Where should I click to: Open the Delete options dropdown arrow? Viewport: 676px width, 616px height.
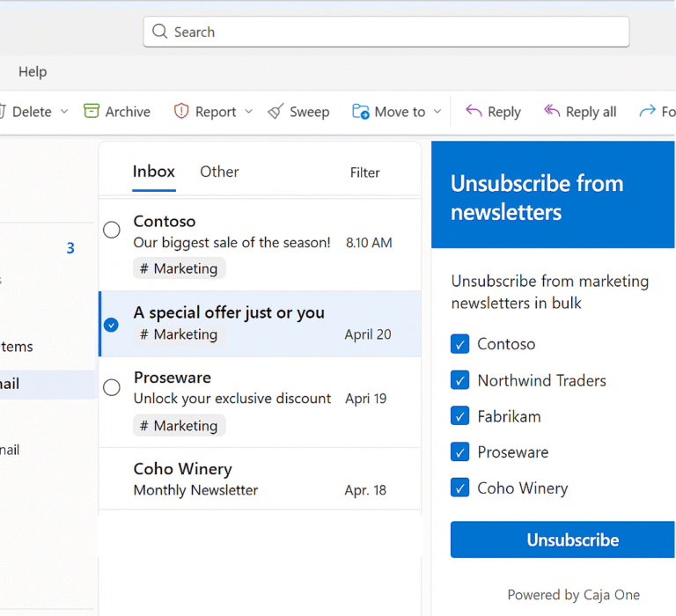point(64,111)
